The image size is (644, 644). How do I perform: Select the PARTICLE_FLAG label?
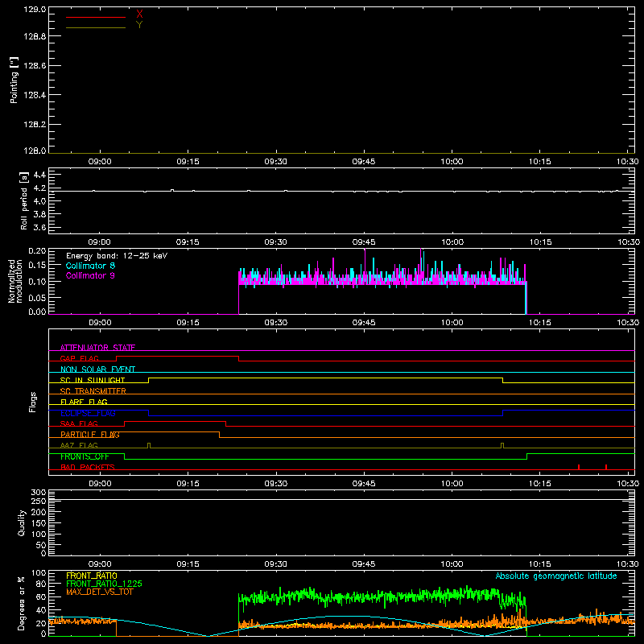click(90, 434)
